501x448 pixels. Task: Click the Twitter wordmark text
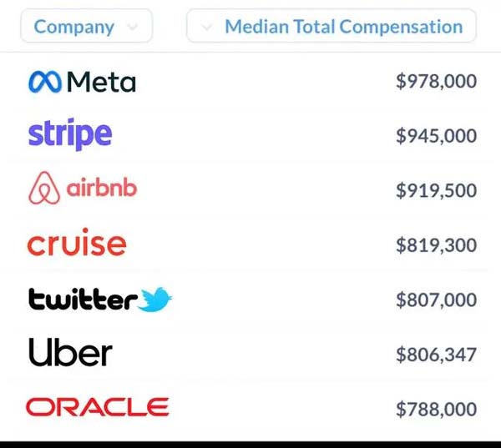click(83, 300)
